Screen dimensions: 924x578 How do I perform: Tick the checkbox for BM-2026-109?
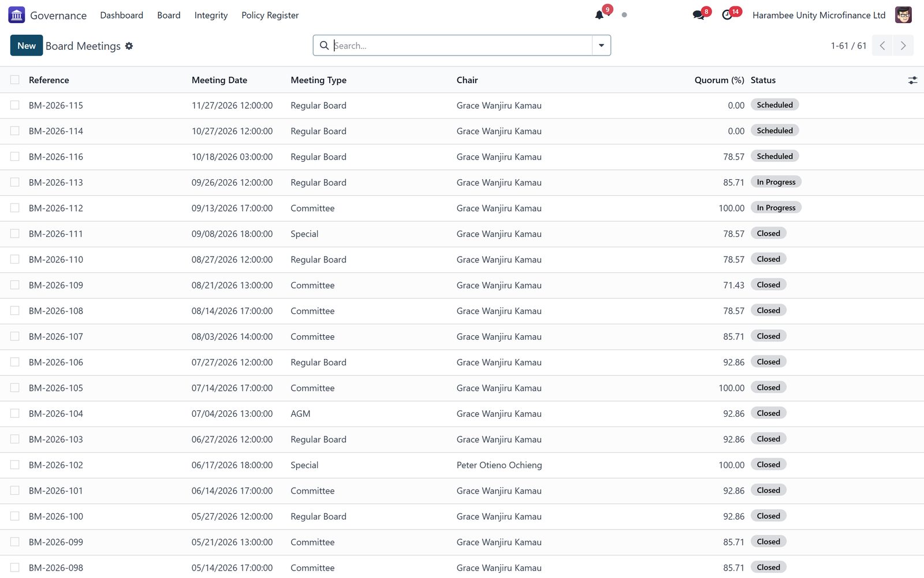tap(15, 285)
